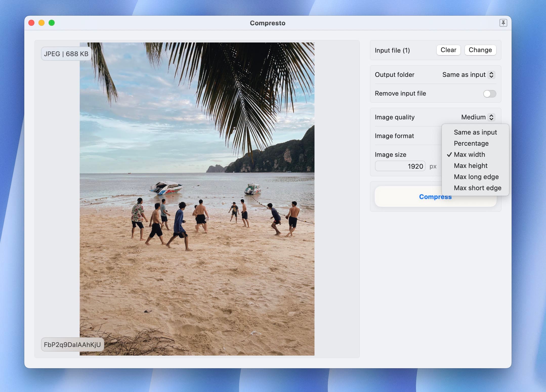This screenshot has width=546, height=392.
Task: Click the filename badge FbP2q9DaIAAhKjU
Action: [72, 344]
